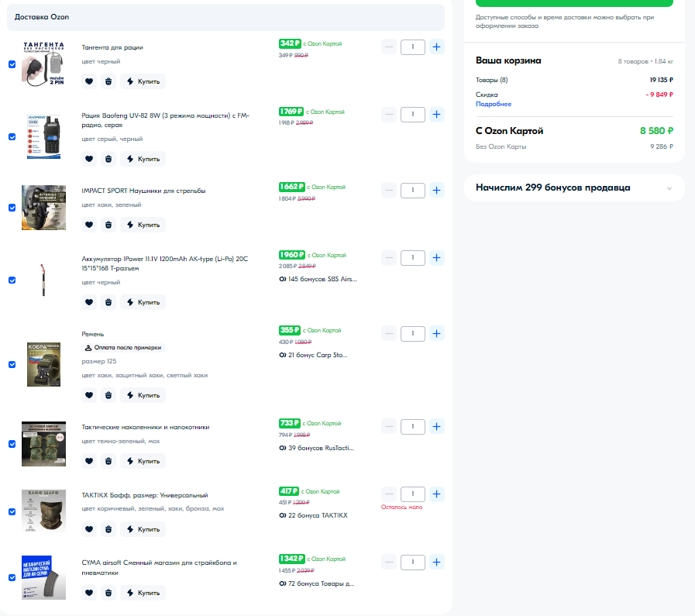Favorite CYMA airsoft Сменный магазин
This screenshot has width=695, height=616.
click(x=89, y=593)
